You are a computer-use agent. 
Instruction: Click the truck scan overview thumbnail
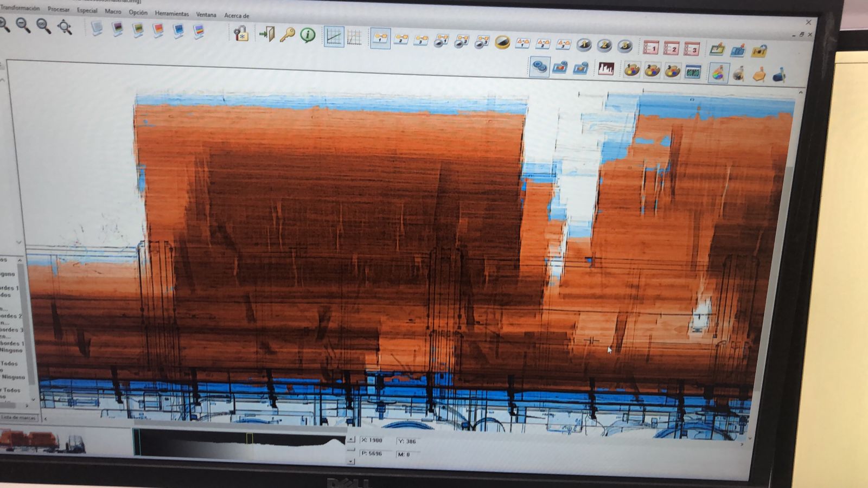pyautogui.click(x=42, y=441)
